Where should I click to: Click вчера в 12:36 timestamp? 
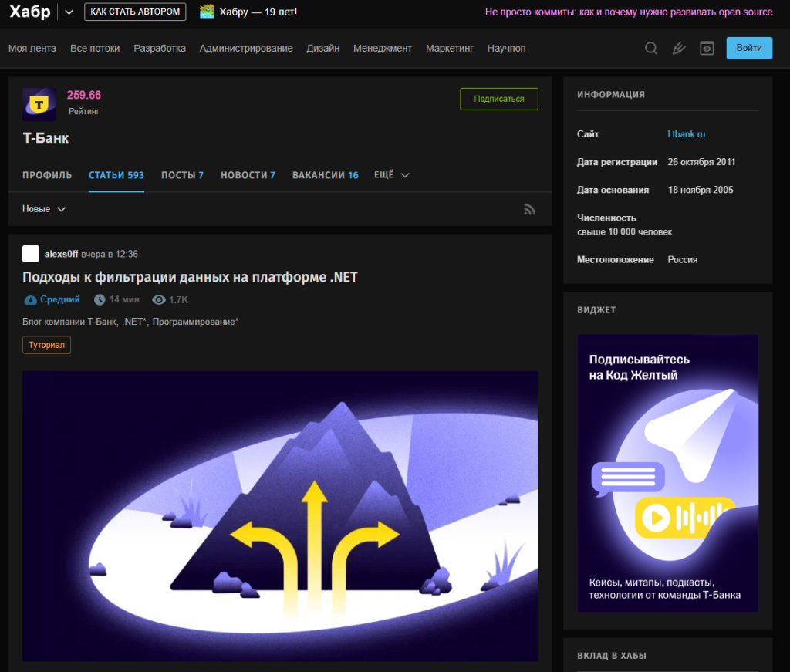coord(110,254)
